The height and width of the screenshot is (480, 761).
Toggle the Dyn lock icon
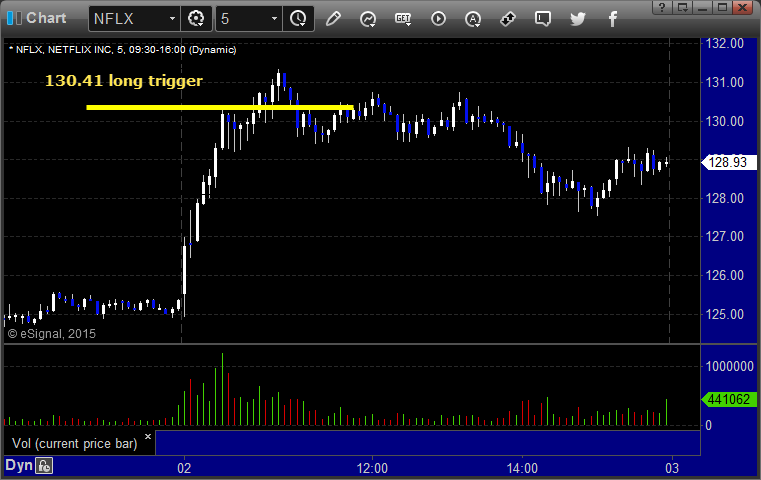[44, 466]
